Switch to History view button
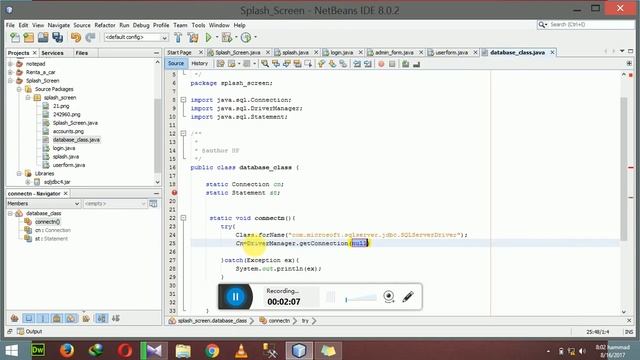640x360 pixels. pos(200,64)
